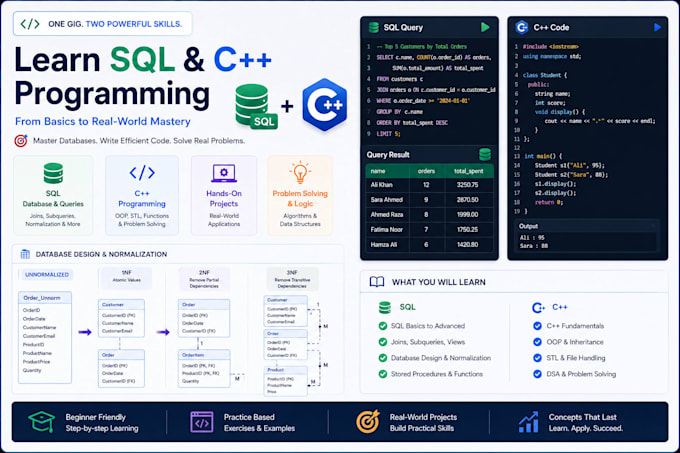Screen dimensions: 680x453
Task: Click blue C++ icon in C++ learn column
Action: (x=538, y=307)
